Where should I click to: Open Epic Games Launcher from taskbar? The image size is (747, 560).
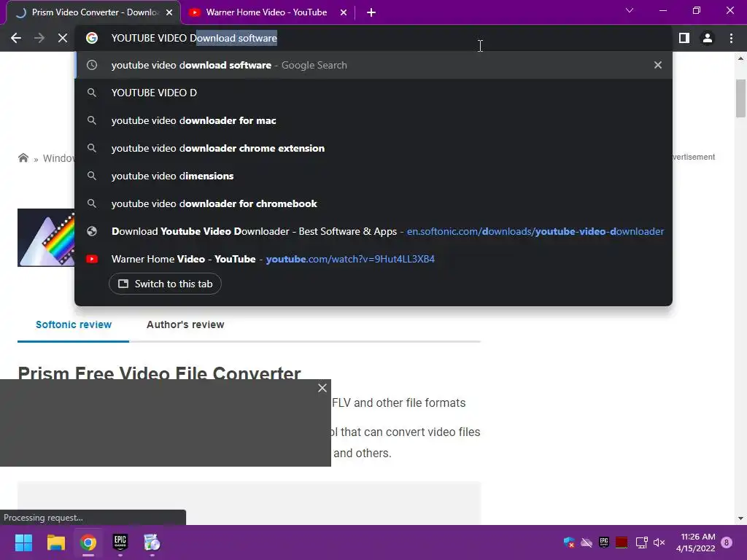pyautogui.click(x=120, y=542)
